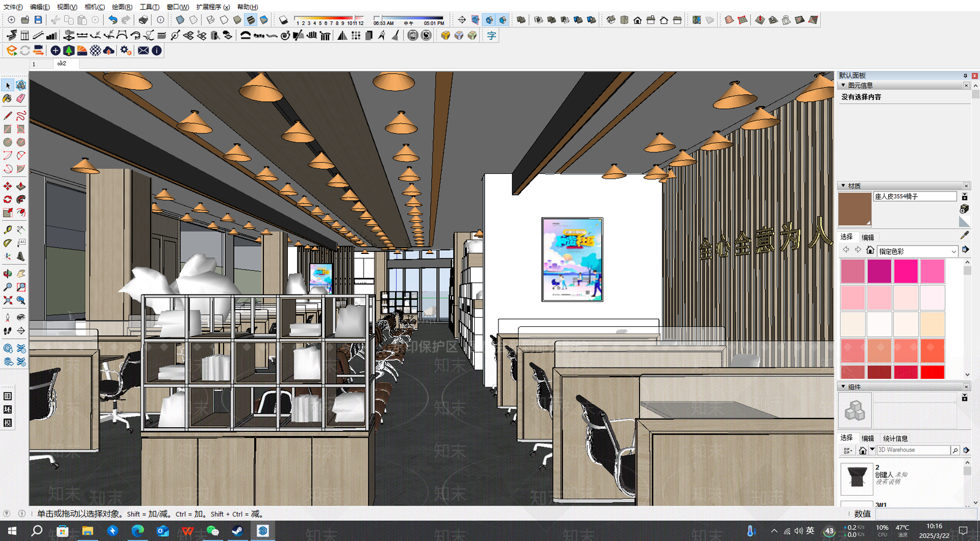Choose the Zoom Extents tool
This screenshot has width=980, height=541.
click(8, 300)
